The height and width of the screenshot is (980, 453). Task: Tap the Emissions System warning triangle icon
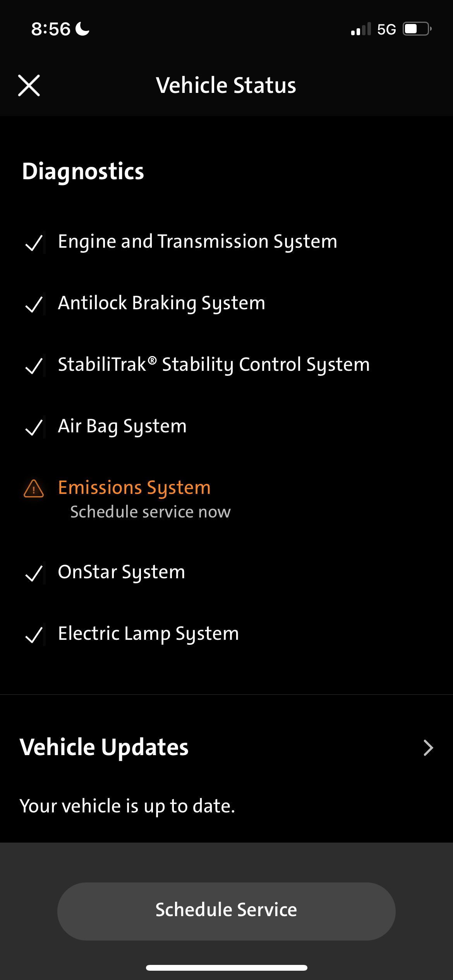tap(34, 488)
